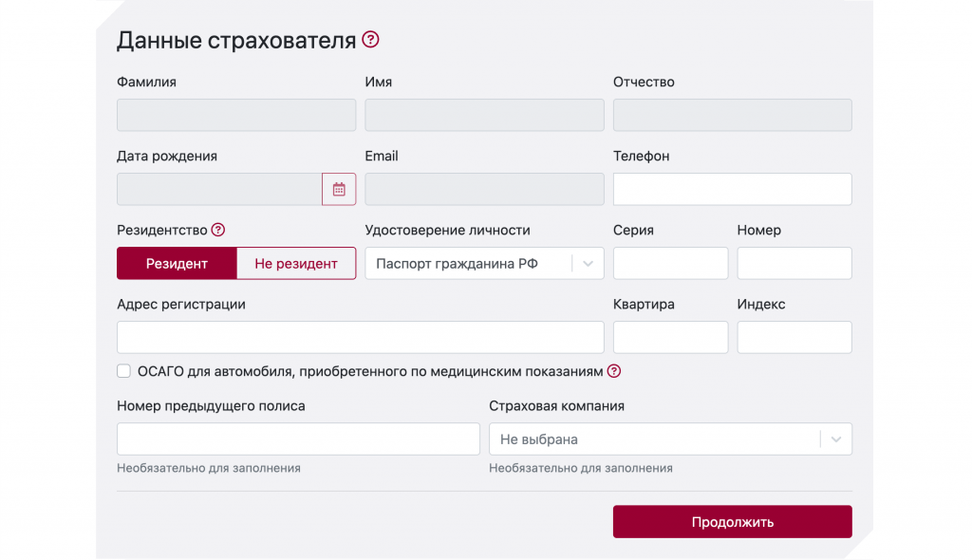Select the Отчество input field
The image size is (972, 560).
point(732,115)
